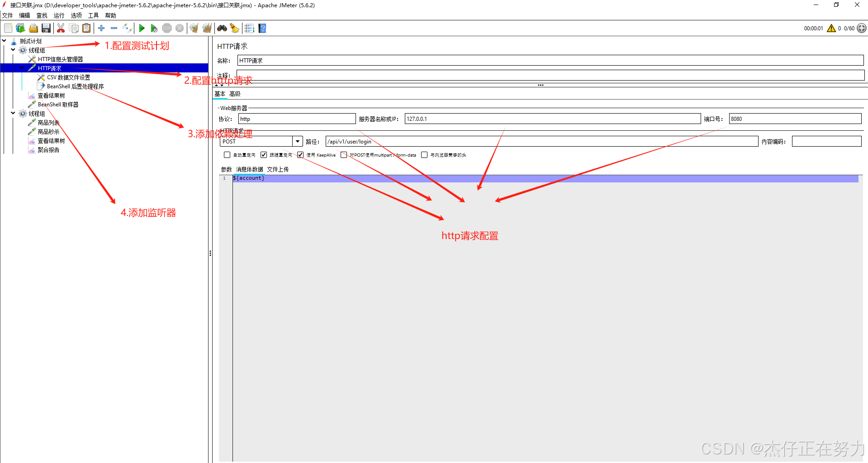Image resolution: width=868 pixels, height=463 pixels.
Task: Select 商品秒杀 sampler in the tree
Action: (x=48, y=132)
